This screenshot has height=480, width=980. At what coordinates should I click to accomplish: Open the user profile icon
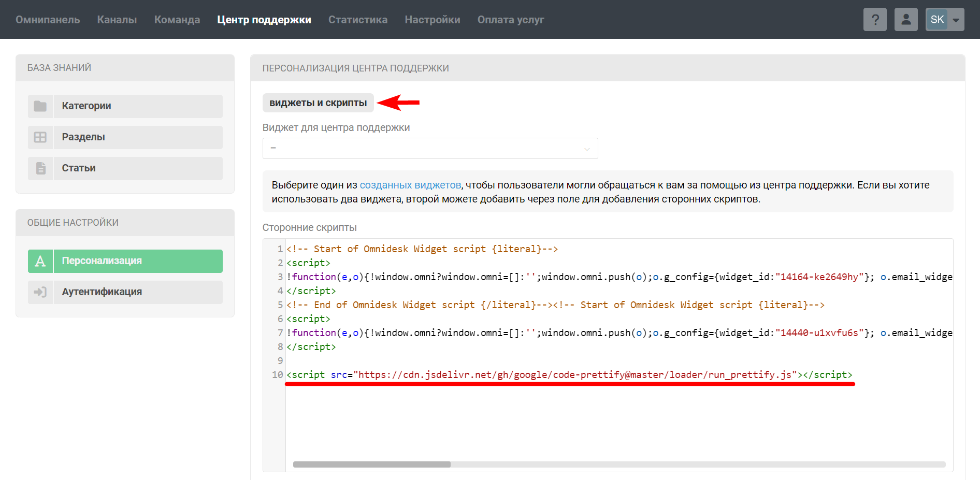tap(906, 20)
